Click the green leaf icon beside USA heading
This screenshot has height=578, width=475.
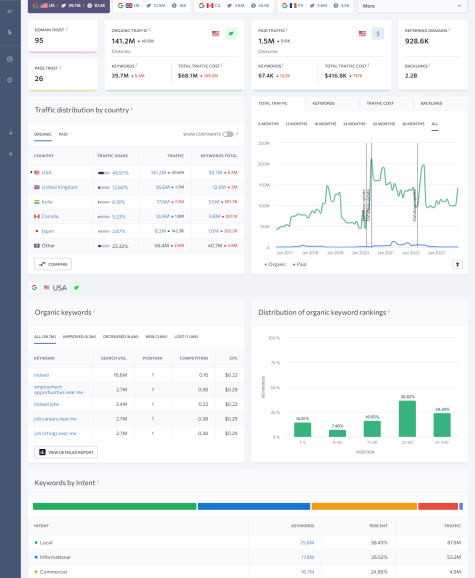click(x=76, y=288)
